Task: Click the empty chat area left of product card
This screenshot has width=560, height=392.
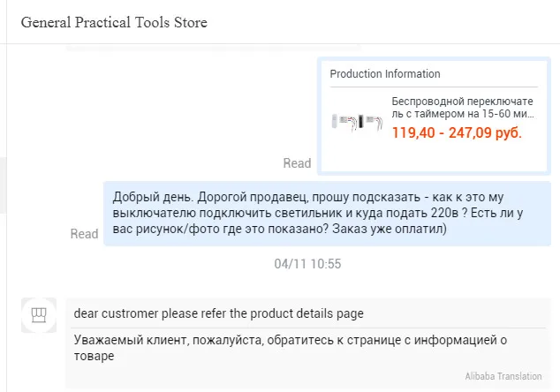Action: pyautogui.click(x=159, y=115)
